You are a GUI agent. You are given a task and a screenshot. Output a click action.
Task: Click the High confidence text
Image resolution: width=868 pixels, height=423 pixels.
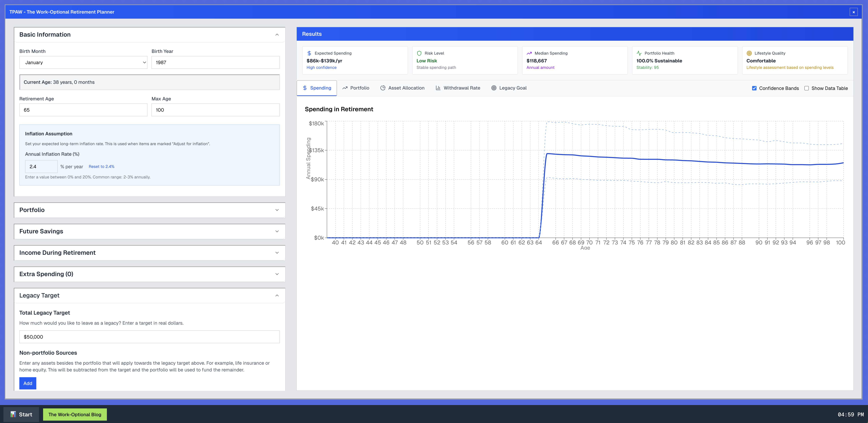click(x=322, y=67)
